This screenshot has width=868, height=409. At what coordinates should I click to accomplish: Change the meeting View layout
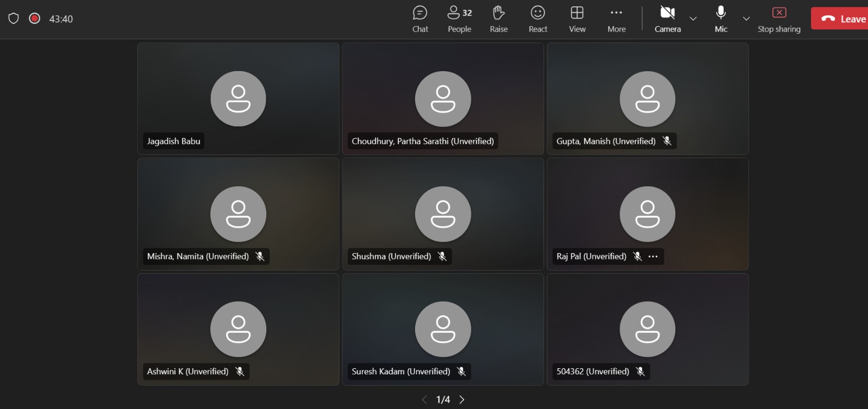577,19
